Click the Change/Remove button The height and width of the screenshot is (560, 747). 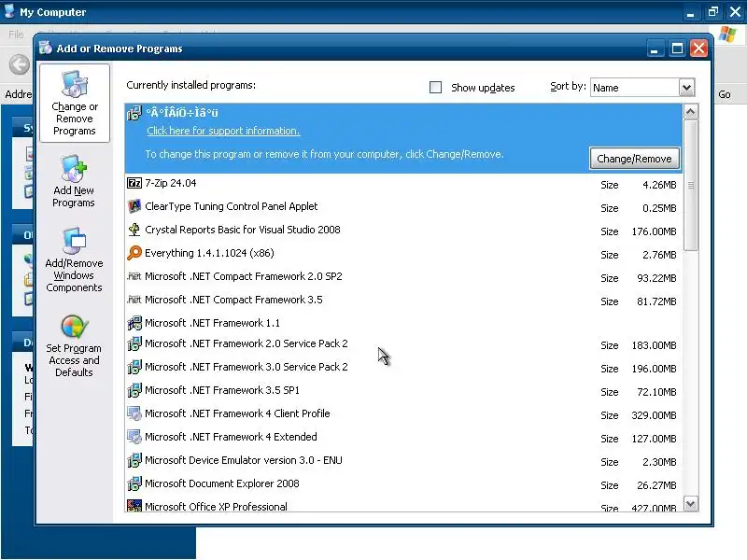coord(634,159)
